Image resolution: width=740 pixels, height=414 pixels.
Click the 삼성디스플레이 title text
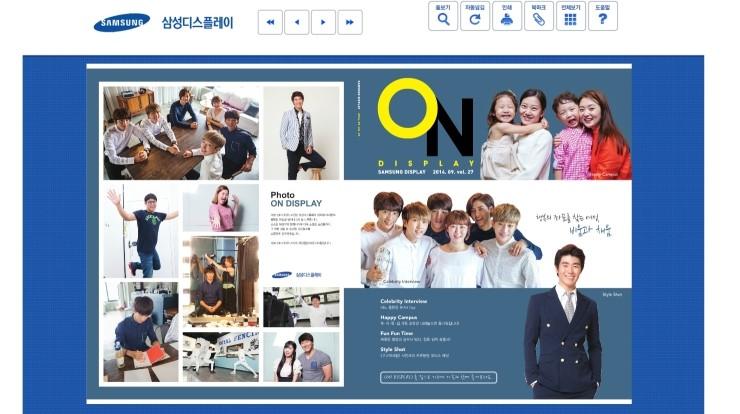pos(197,23)
